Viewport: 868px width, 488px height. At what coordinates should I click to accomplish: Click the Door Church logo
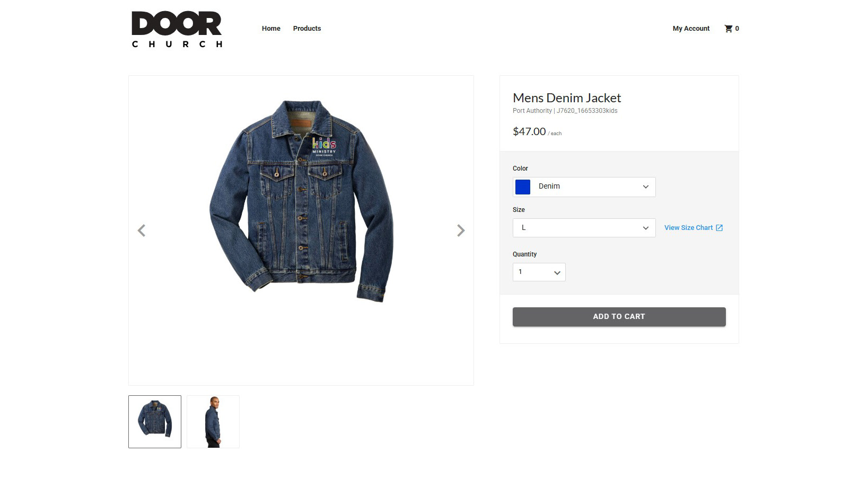[177, 29]
